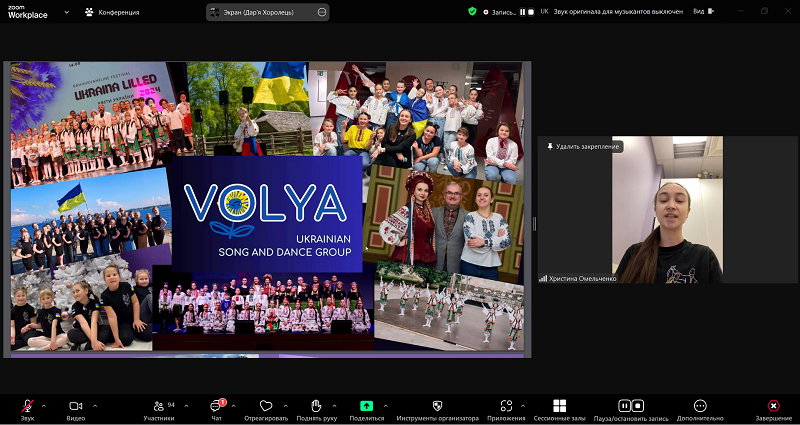Expand arrow next to Поднять руку
Image resolution: width=800 pixels, height=425 pixels.
point(334,406)
